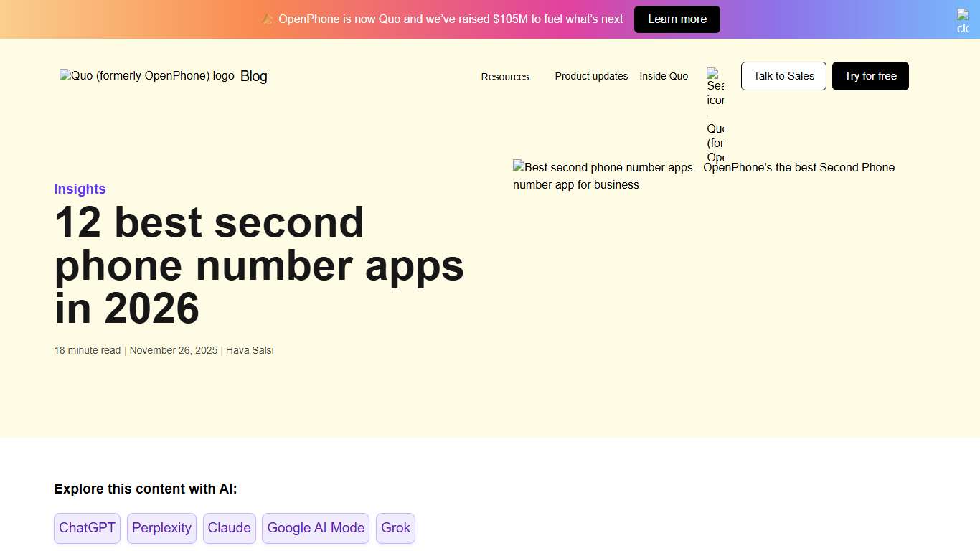Click the Try for free button
980x551 pixels.
click(x=870, y=76)
